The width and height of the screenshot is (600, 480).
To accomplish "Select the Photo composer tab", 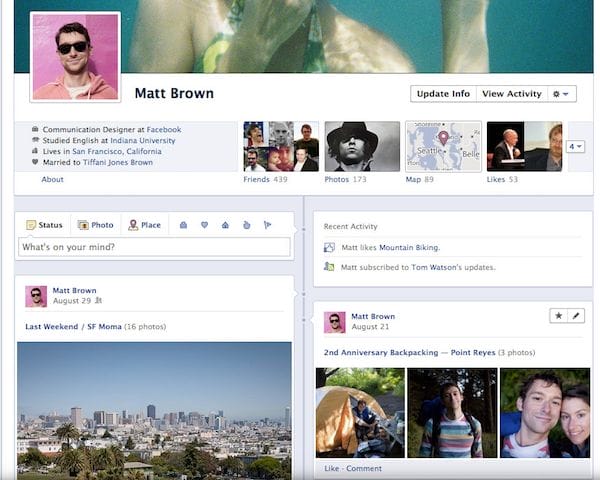I will [96, 225].
